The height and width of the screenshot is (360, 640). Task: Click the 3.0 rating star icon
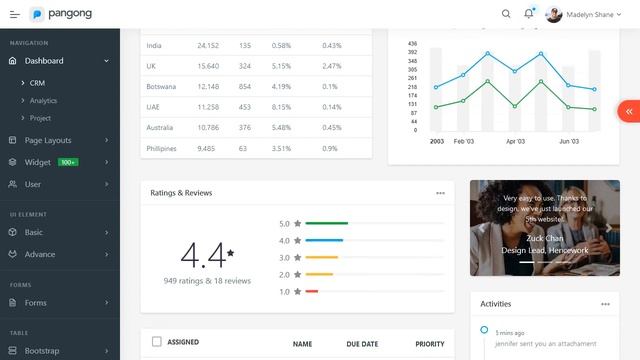coord(298,258)
